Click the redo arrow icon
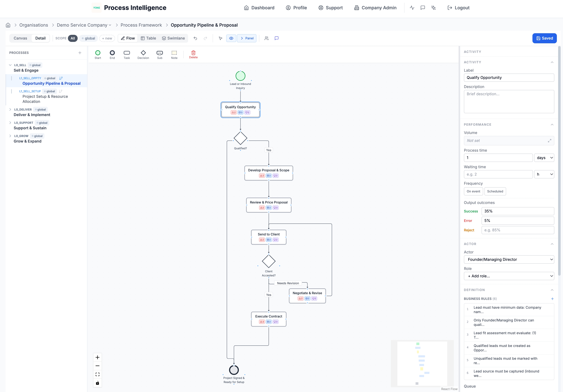Viewport: 563px width, 392px height. [x=205, y=38]
